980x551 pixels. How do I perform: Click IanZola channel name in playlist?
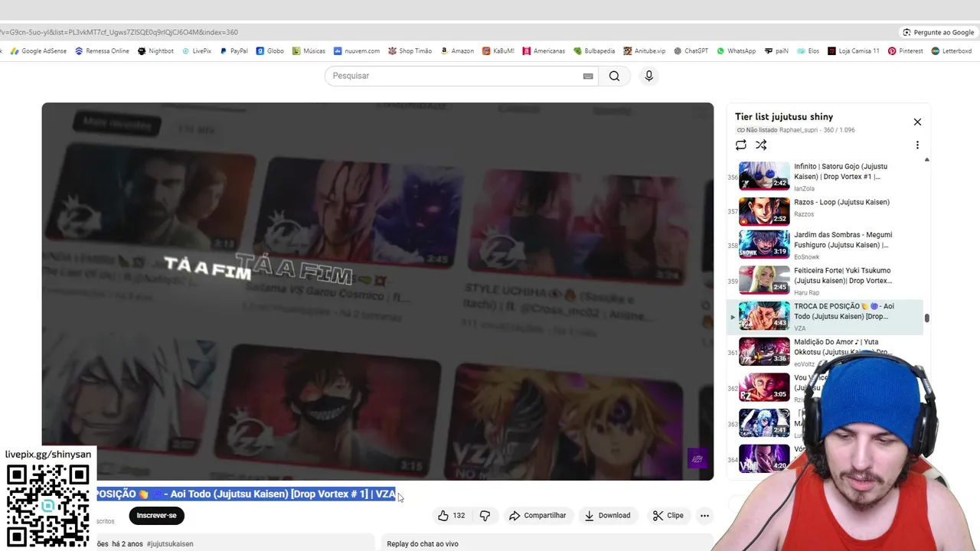805,188
